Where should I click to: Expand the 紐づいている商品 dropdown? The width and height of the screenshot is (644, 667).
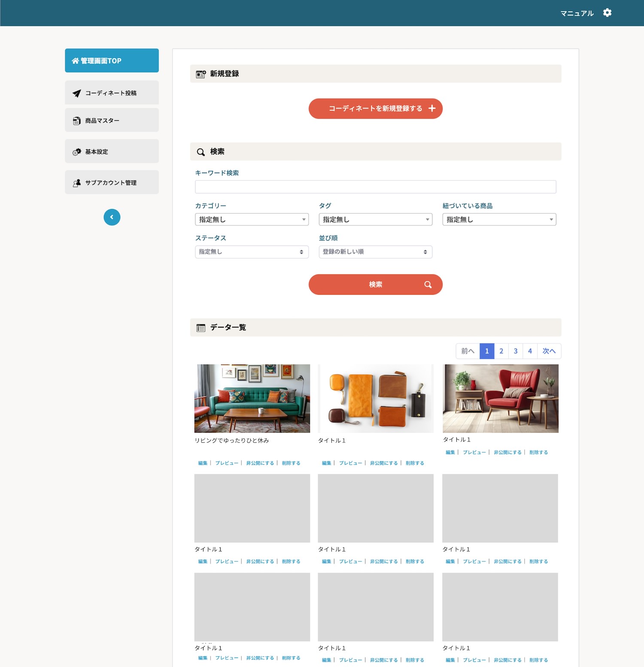point(499,219)
